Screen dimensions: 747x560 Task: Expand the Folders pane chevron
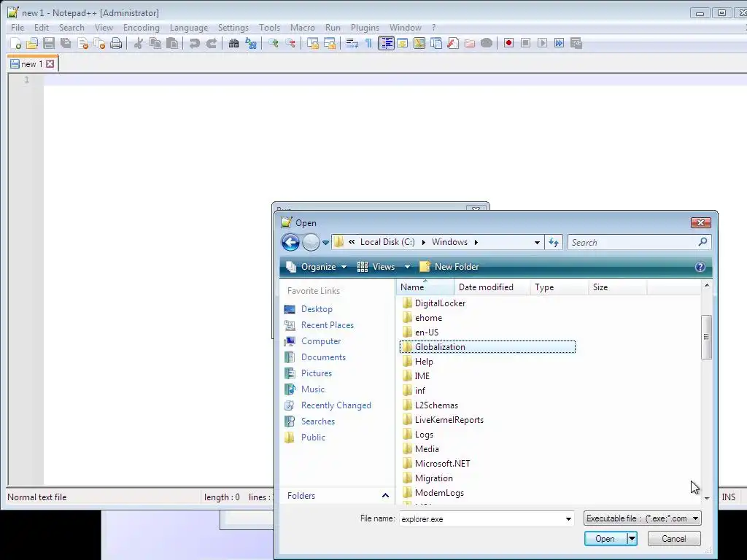385,496
